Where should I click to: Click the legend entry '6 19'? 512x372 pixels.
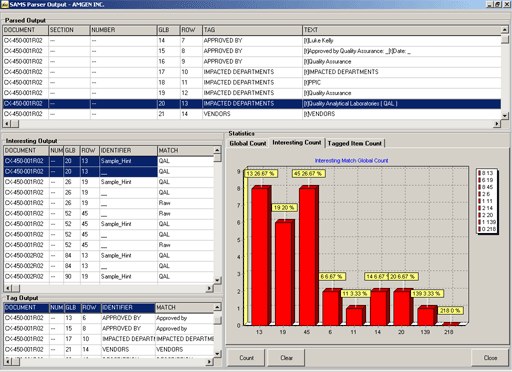[487, 180]
